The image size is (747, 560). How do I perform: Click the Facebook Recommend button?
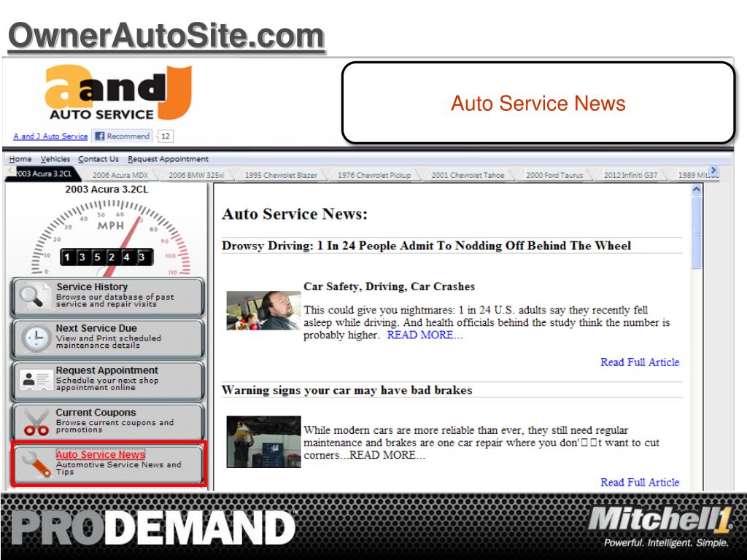click(x=123, y=136)
